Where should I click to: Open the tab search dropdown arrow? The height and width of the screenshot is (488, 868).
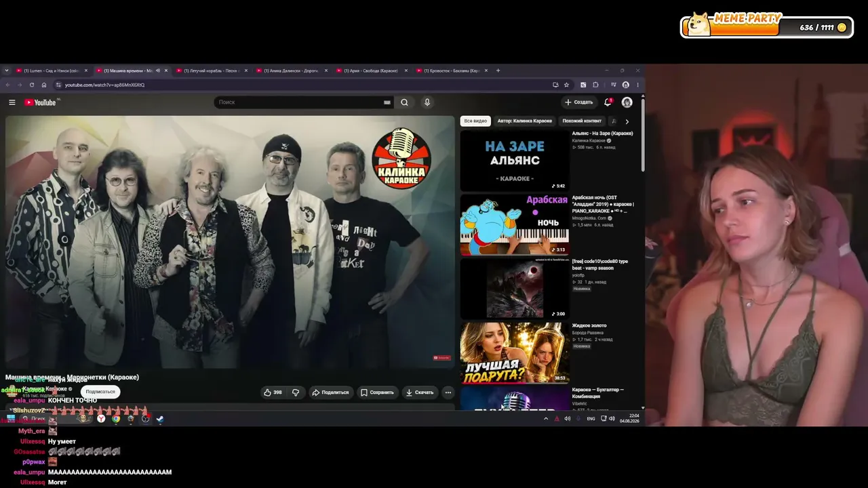click(x=7, y=70)
